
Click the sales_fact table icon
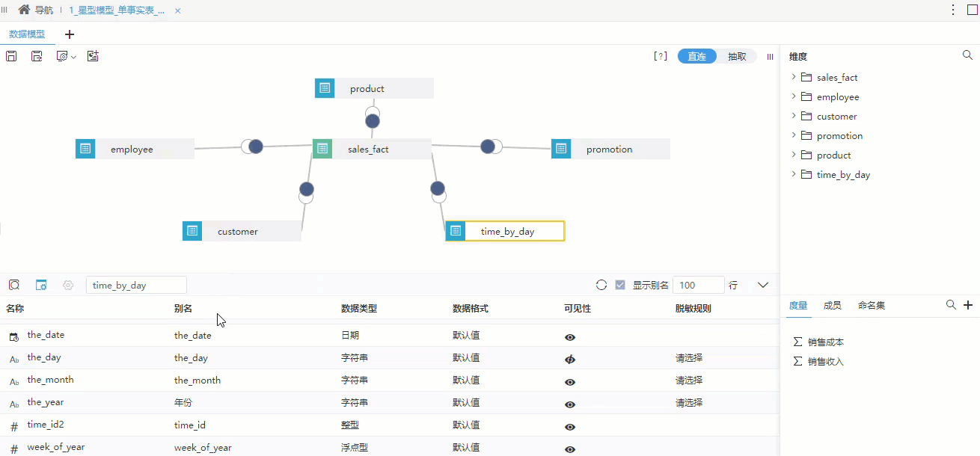pos(322,149)
